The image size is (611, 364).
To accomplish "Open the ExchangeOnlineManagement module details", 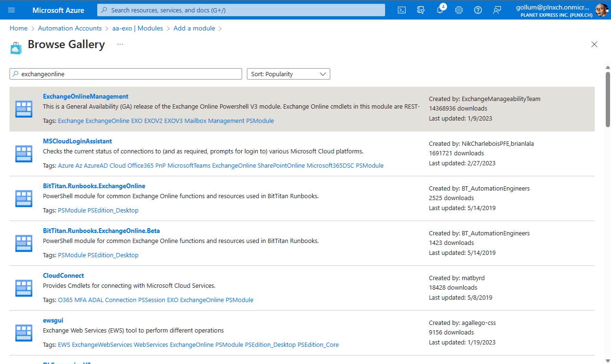I will 85,96.
